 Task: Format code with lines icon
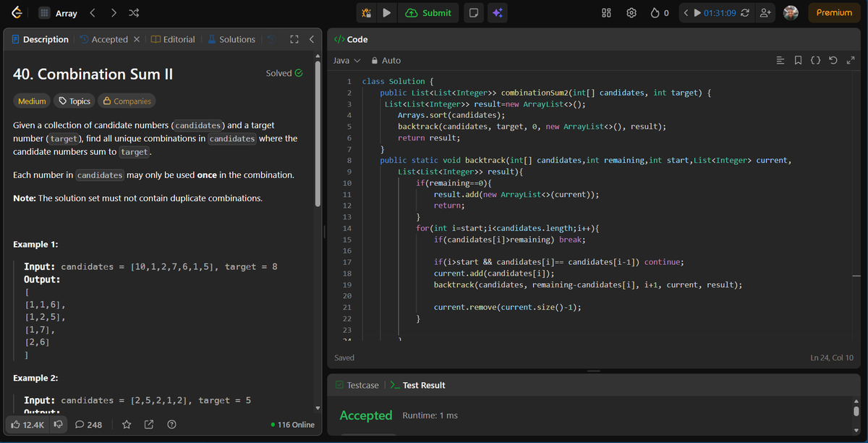(x=780, y=60)
